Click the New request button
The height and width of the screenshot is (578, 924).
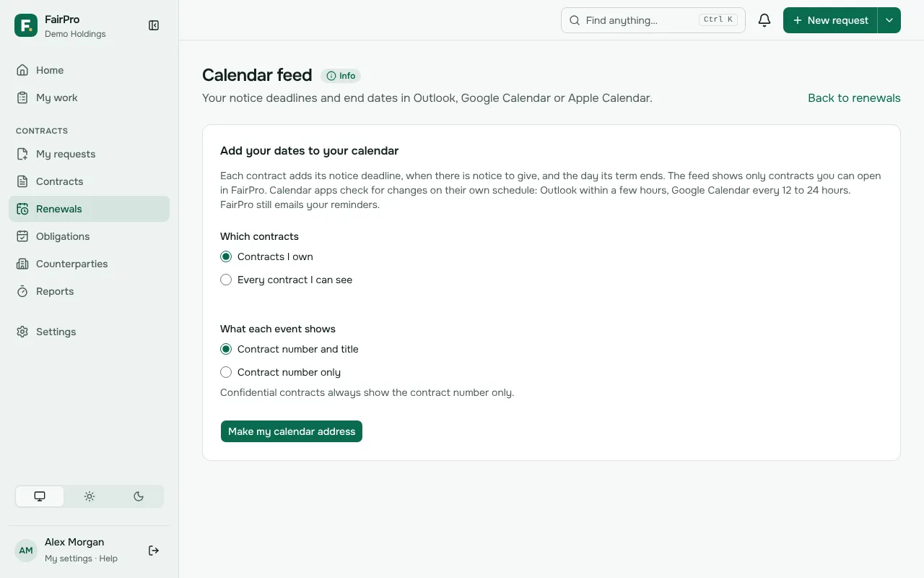(x=830, y=20)
